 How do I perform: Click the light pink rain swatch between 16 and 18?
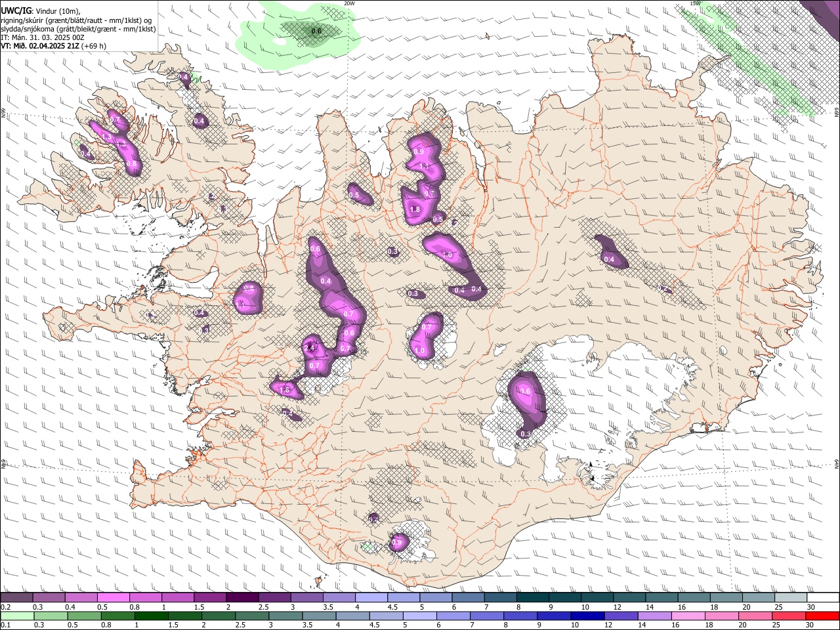[x=688, y=616]
